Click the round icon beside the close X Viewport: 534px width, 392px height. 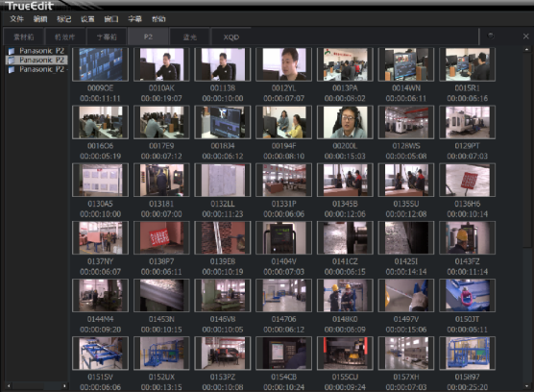[x=491, y=36]
